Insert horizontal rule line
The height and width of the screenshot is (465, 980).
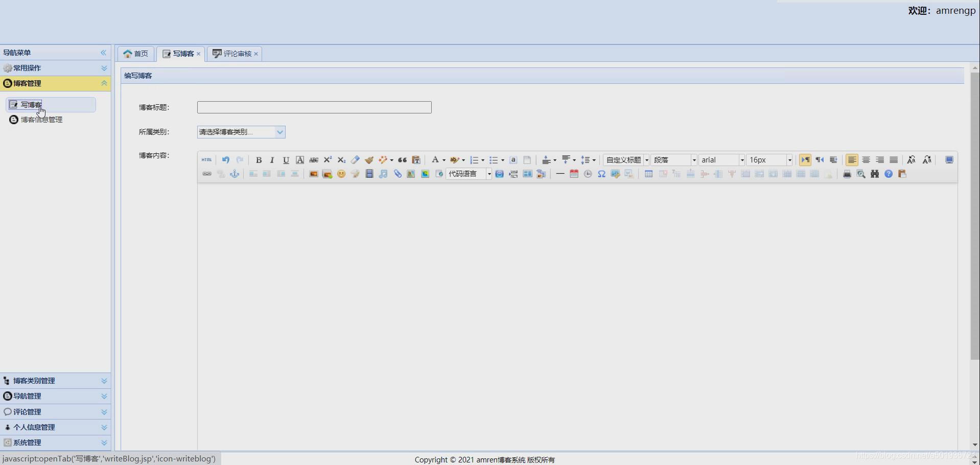pyautogui.click(x=560, y=174)
